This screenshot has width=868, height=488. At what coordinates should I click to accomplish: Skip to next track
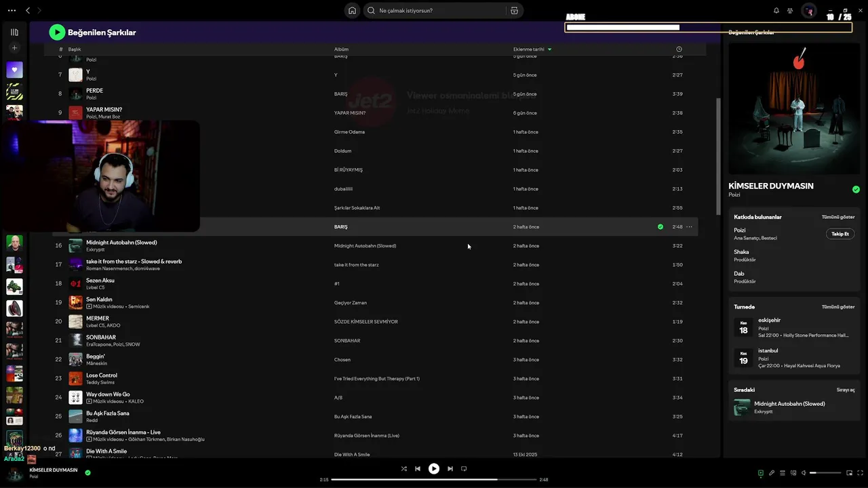(x=450, y=468)
